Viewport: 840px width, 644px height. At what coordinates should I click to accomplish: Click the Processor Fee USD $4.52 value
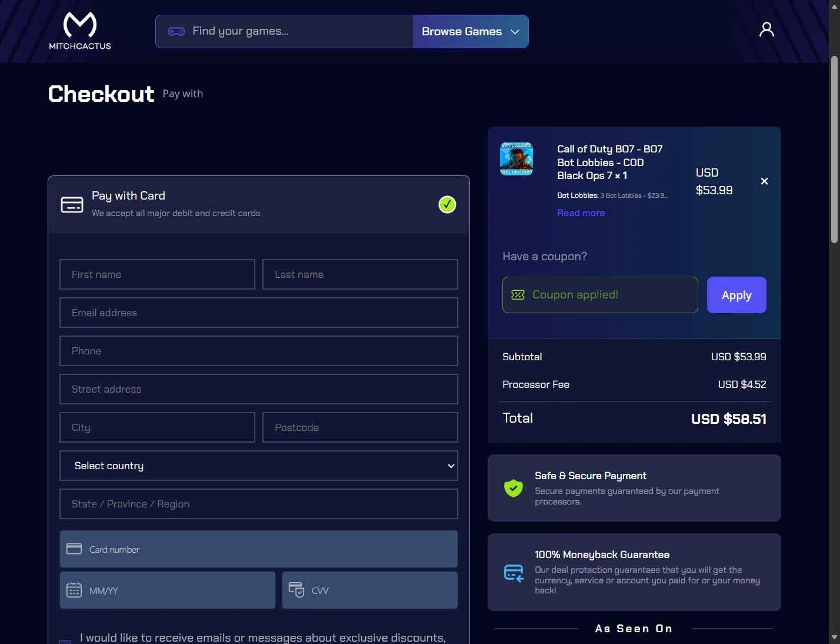pos(742,384)
